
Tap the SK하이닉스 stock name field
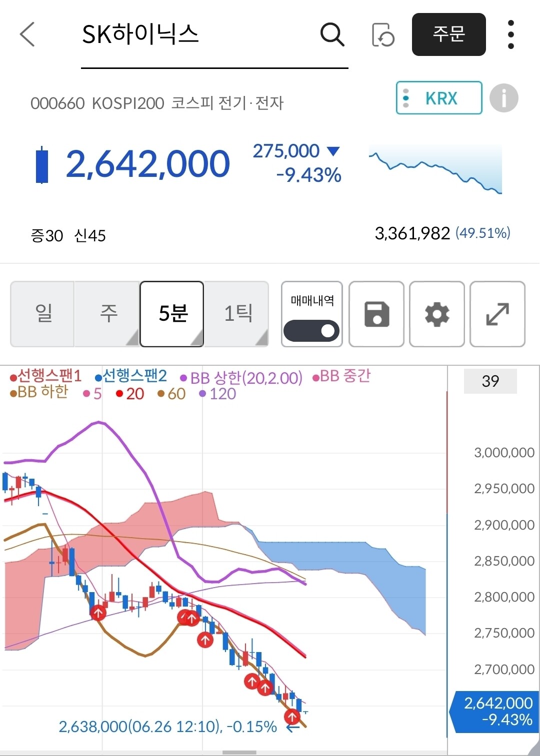click(214, 36)
